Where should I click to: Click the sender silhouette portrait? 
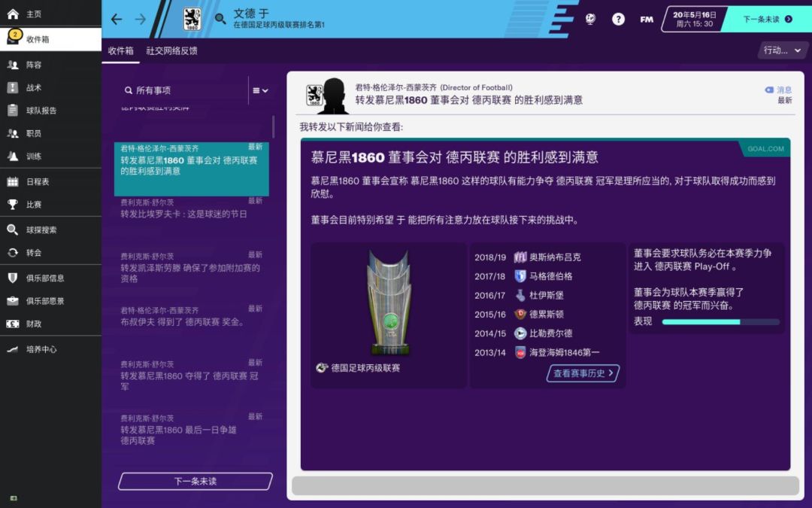[x=334, y=96]
